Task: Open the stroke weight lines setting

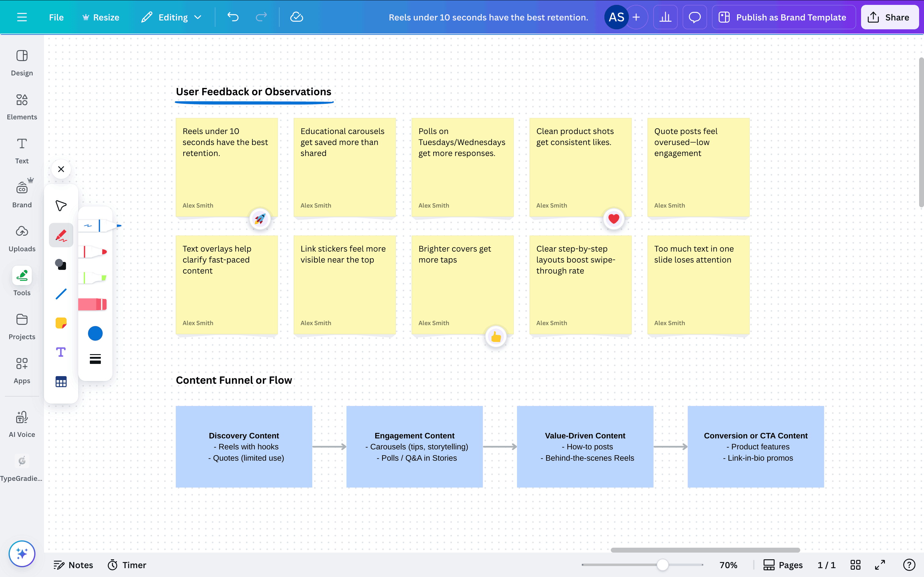Action: click(95, 359)
